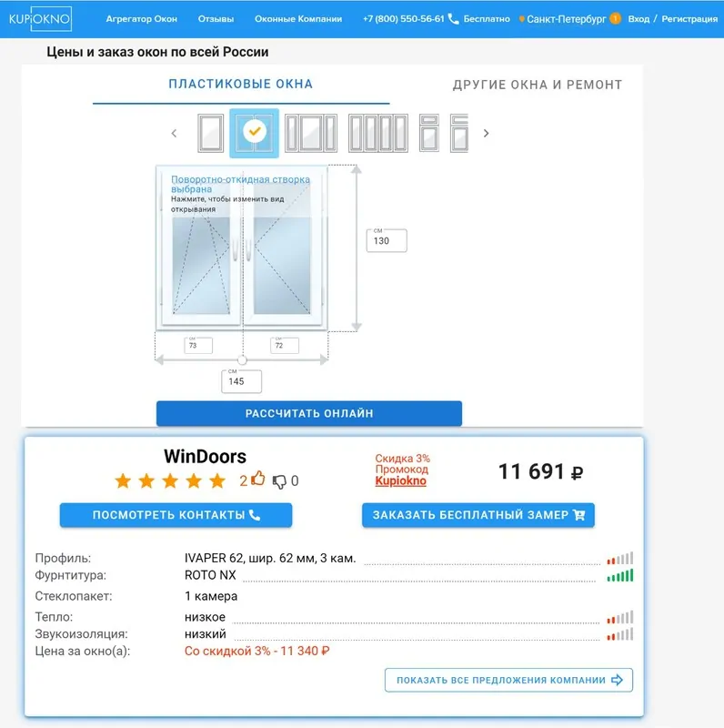Edit window height field 130
Image resolution: width=724 pixels, height=728 pixels.
387,240
